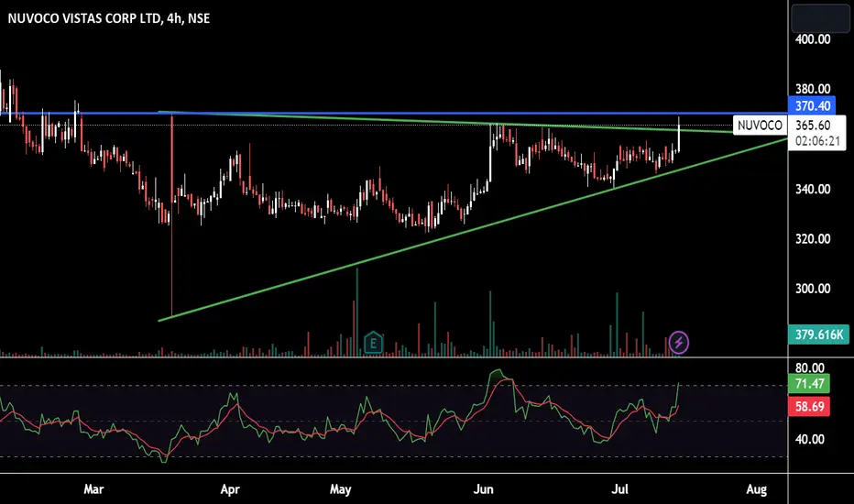Click the Jul label on time axis
Image resolution: width=854 pixels, height=504 pixels.
pos(619,489)
